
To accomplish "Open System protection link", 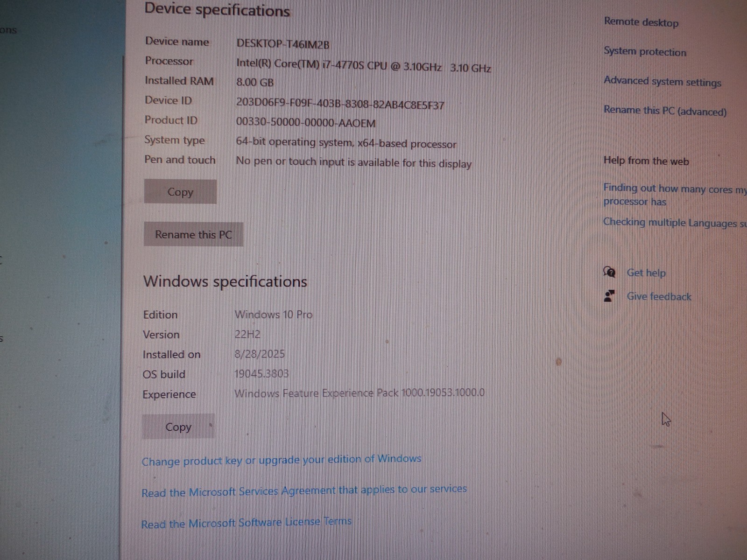I will click(645, 51).
